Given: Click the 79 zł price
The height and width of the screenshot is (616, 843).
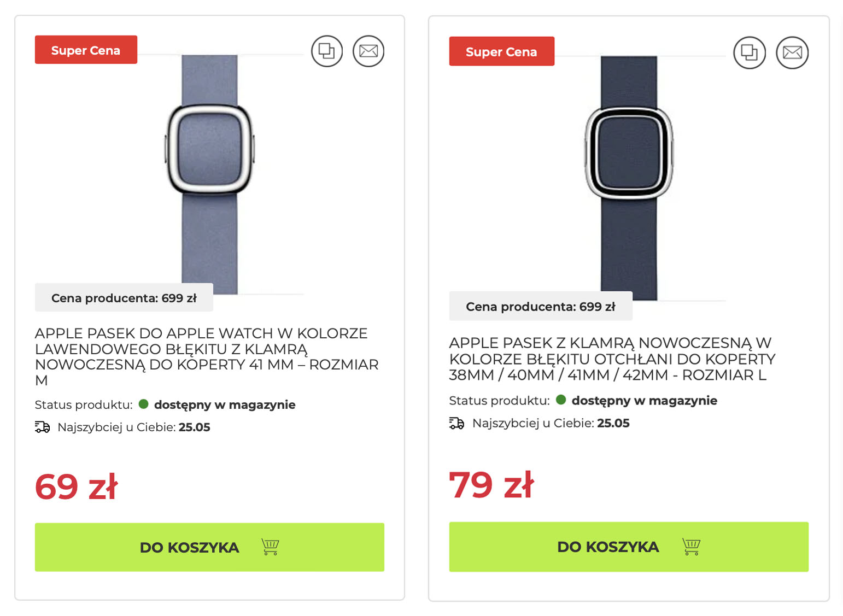Looking at the screenshot, I should click(491, 484).
